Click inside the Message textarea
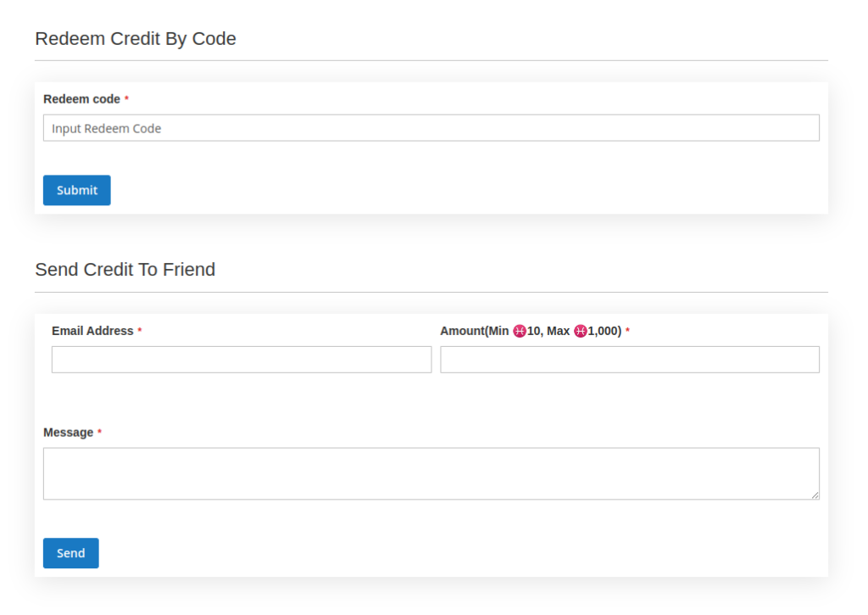868x615 pixels. coord(431,473)
